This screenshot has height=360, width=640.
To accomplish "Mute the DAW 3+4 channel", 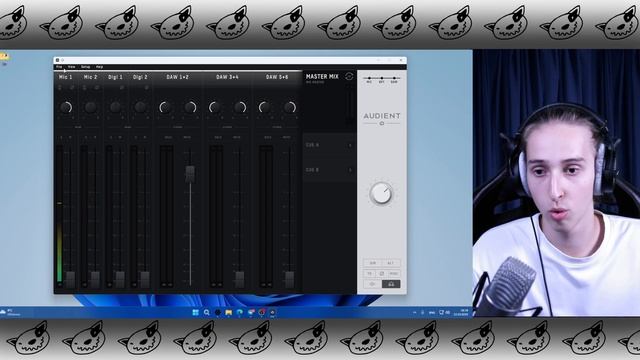I will point(237,138).
